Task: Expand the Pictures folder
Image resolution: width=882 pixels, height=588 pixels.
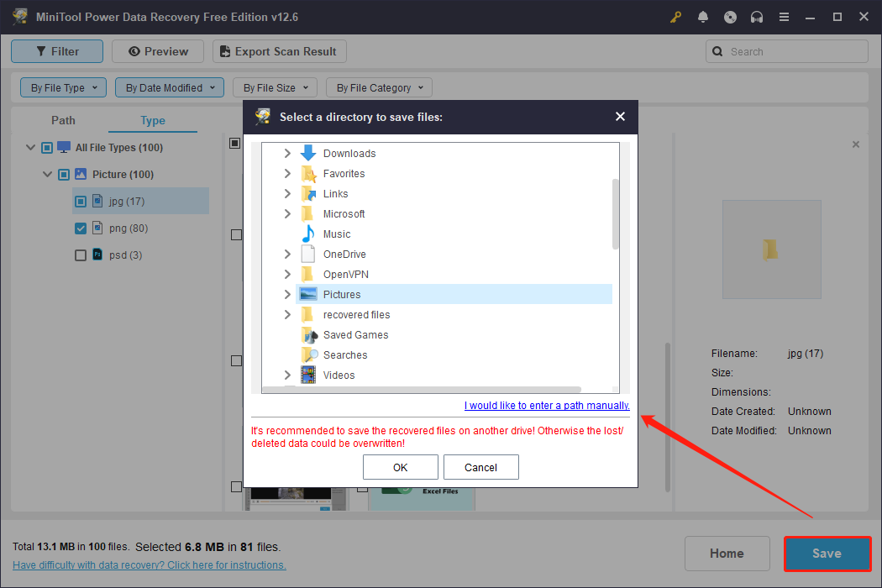Action: (287, 294)
